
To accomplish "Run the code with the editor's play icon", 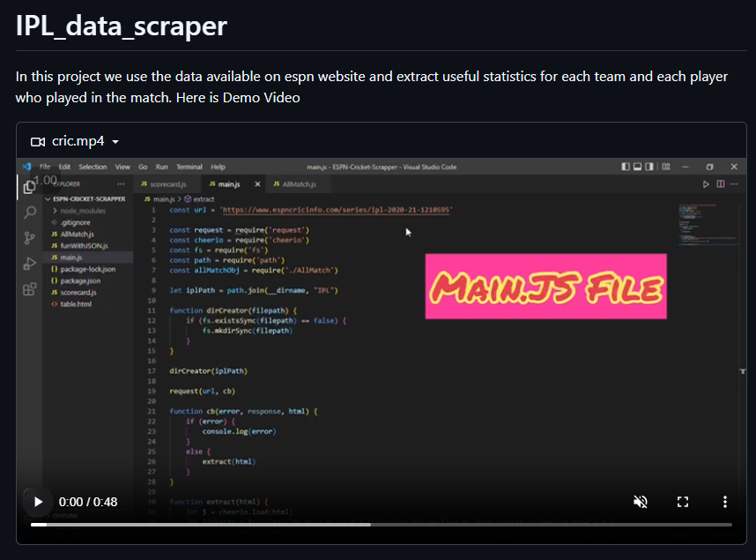I will [x=706, y=184].
